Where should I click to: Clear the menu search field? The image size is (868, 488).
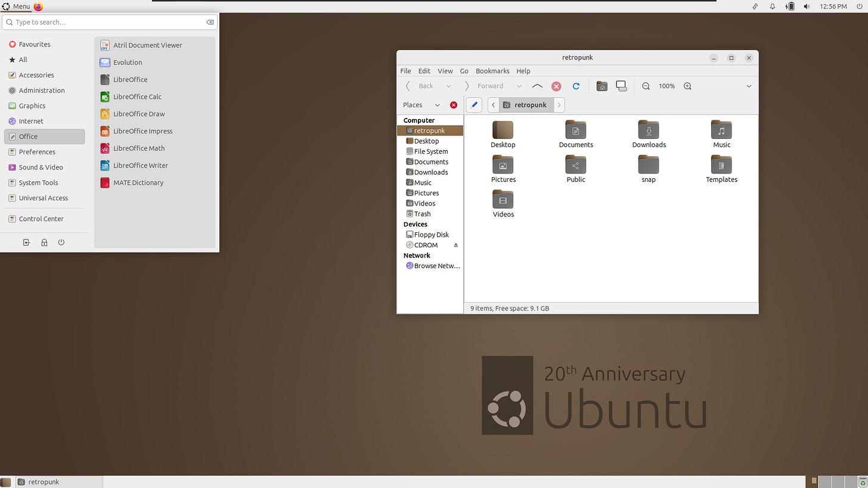(210, 22)
